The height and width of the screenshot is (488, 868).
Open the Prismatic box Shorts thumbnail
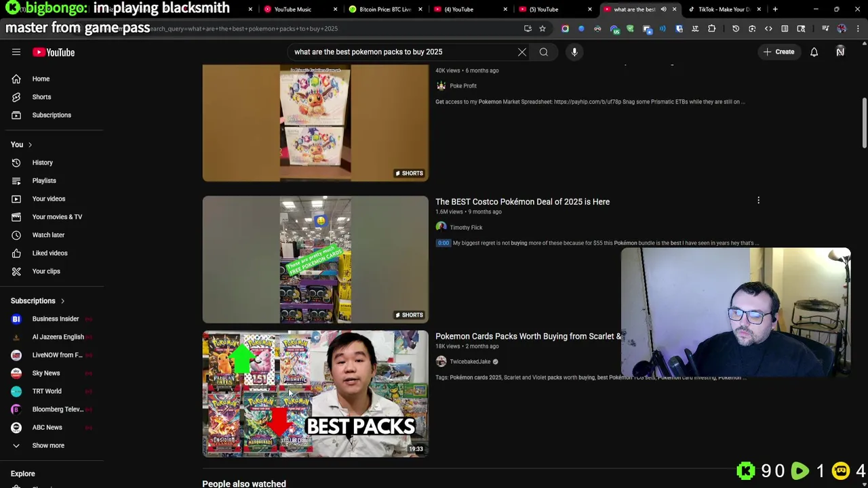pyautogui.click(x=315, y=123)
